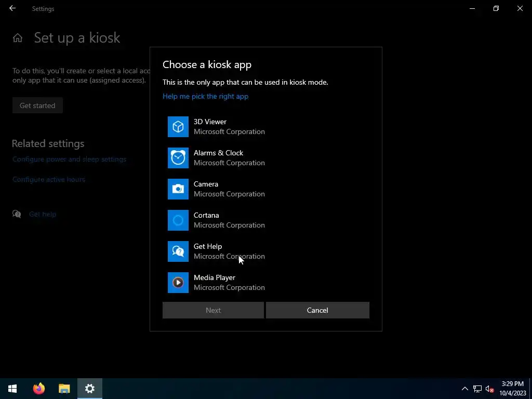The width and height of the screenshot is (532, 399).
Task: Open Configure power and sleep settings
Action: (69, 159)
